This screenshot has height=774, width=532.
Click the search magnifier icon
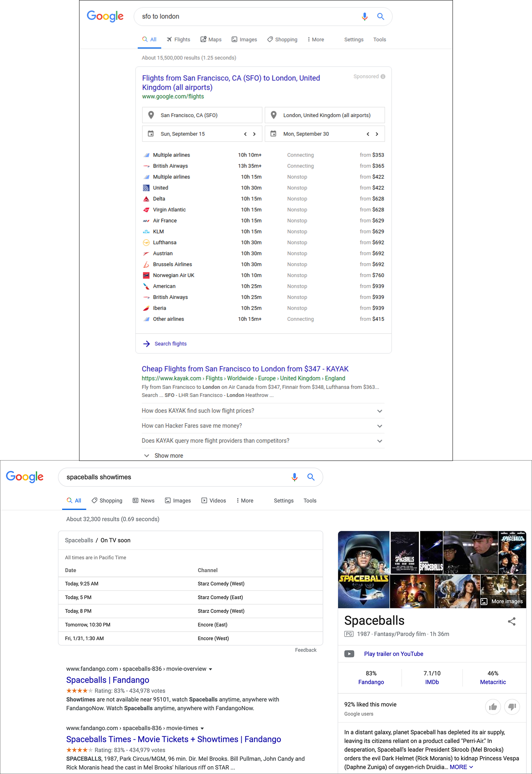click(381, 16)
